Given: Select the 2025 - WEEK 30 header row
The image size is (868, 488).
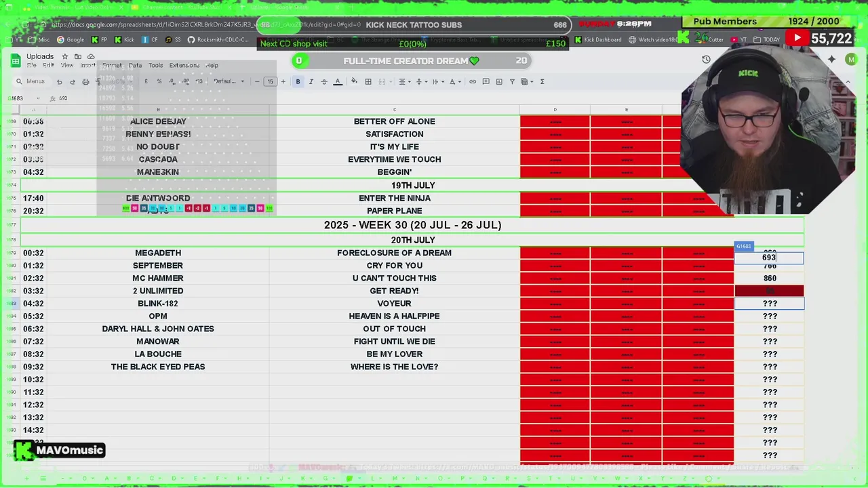Looking at the screenshot, I should pyautogui.click(x=412, y=225).
